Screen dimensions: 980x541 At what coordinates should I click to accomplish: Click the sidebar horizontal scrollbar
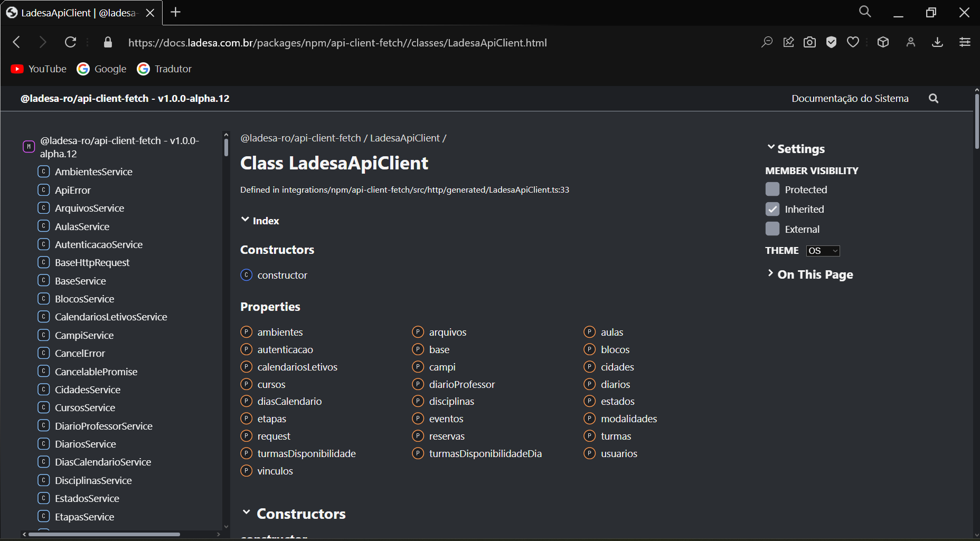pyautogui.click(x=105, y=534)
